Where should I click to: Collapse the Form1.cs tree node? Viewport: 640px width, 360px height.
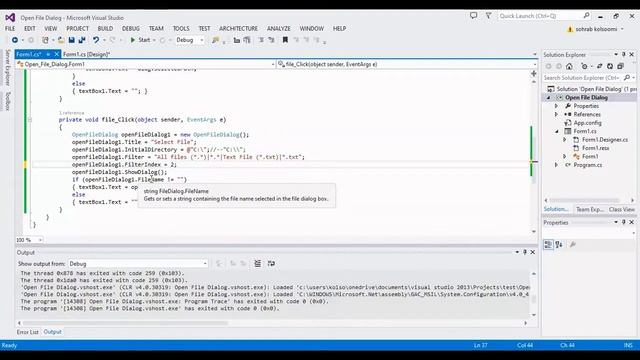pyautogui.click(x=557, y=131)
